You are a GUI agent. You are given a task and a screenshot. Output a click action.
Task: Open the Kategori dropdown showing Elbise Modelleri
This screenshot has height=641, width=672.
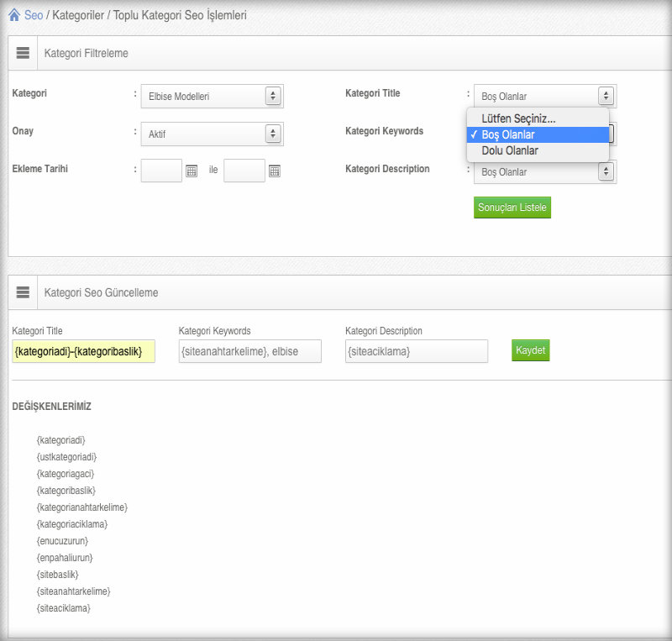coord(212,97)
